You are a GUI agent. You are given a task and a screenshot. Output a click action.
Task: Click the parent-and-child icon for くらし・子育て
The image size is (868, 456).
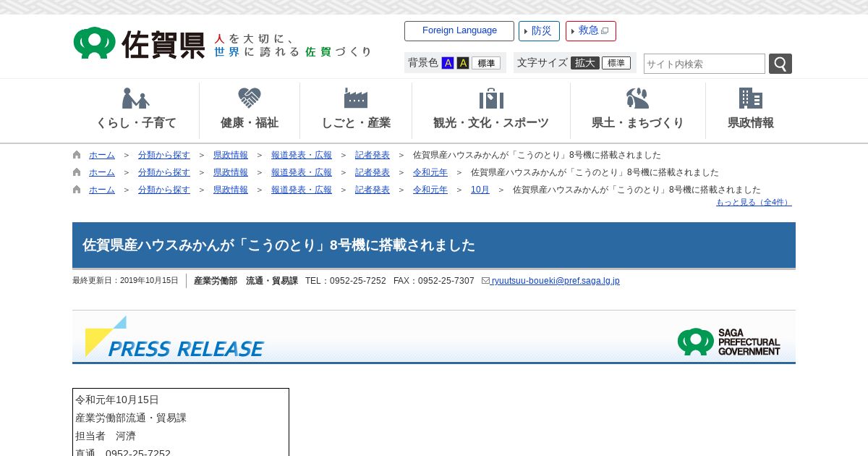(136, 98)
